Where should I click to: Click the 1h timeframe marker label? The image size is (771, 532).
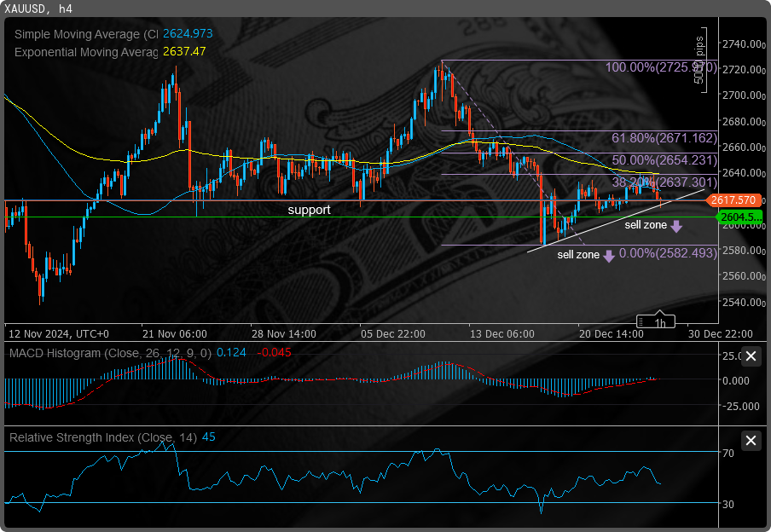(x=660, y=322)
